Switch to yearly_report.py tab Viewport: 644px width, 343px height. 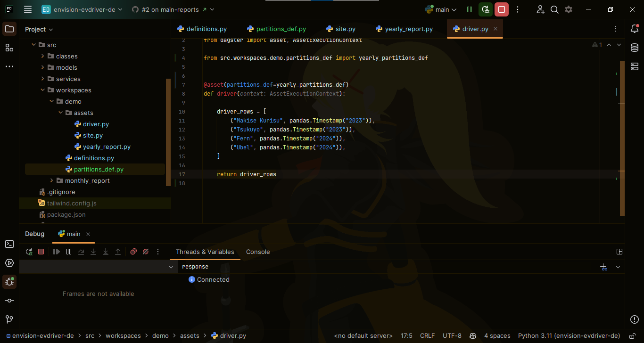(x=404, y=29)
